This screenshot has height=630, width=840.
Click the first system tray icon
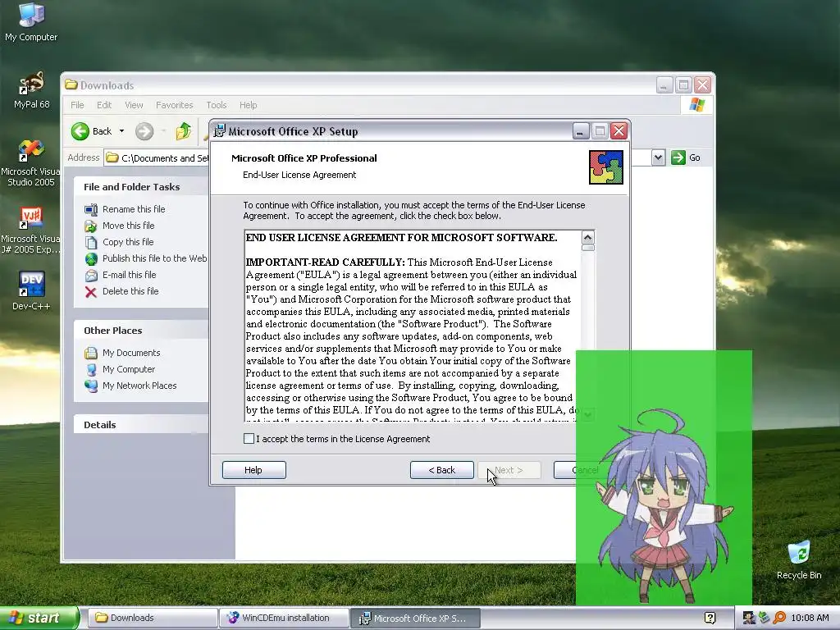(748, 619)
